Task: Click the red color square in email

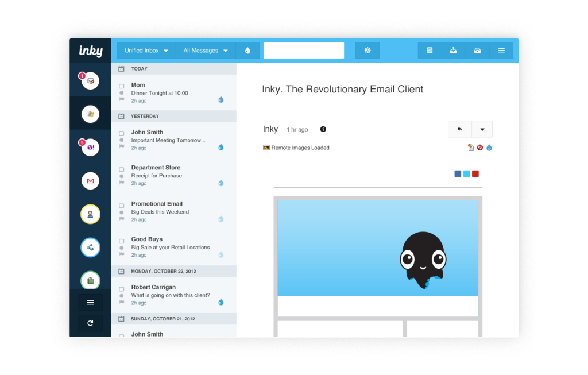Action: 475,174
